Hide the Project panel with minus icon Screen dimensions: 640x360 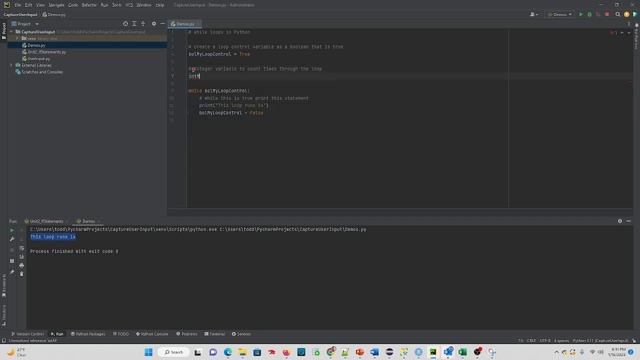point(162,24)
